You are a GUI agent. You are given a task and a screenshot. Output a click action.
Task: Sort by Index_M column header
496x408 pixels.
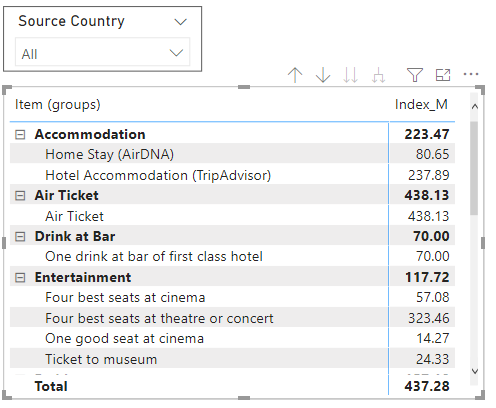click(421, 105)
